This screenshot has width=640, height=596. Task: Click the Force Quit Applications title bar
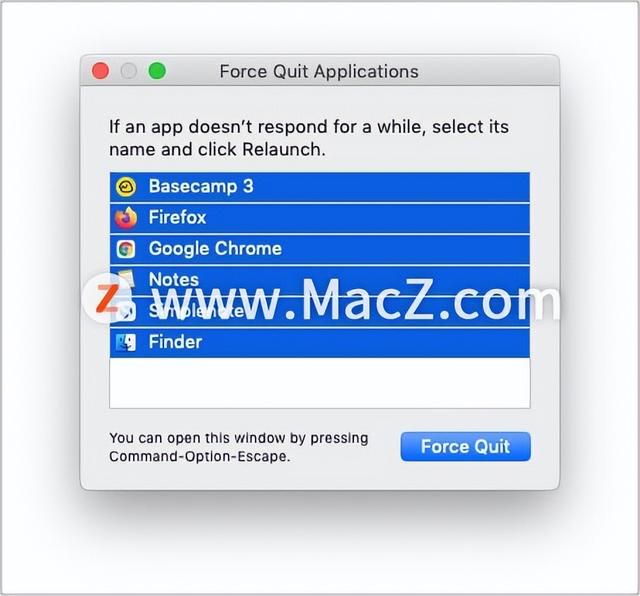pyautogui.click(x=319, y=71)
